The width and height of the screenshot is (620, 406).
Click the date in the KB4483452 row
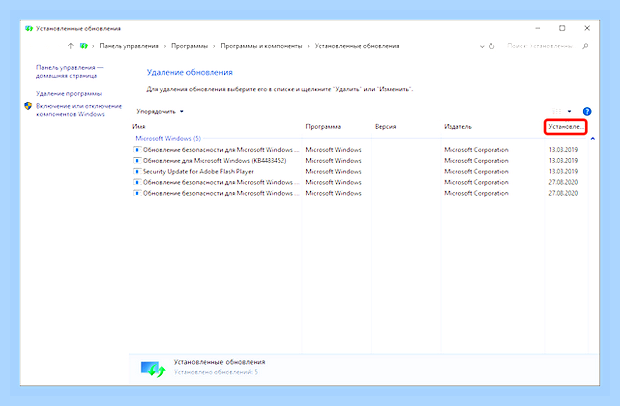pyautogui.click(x=563, y=161)
